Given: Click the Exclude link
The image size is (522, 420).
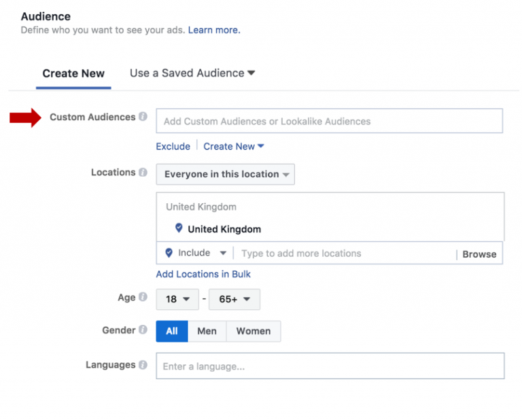Looking at the screenshot, I should 173,146.
